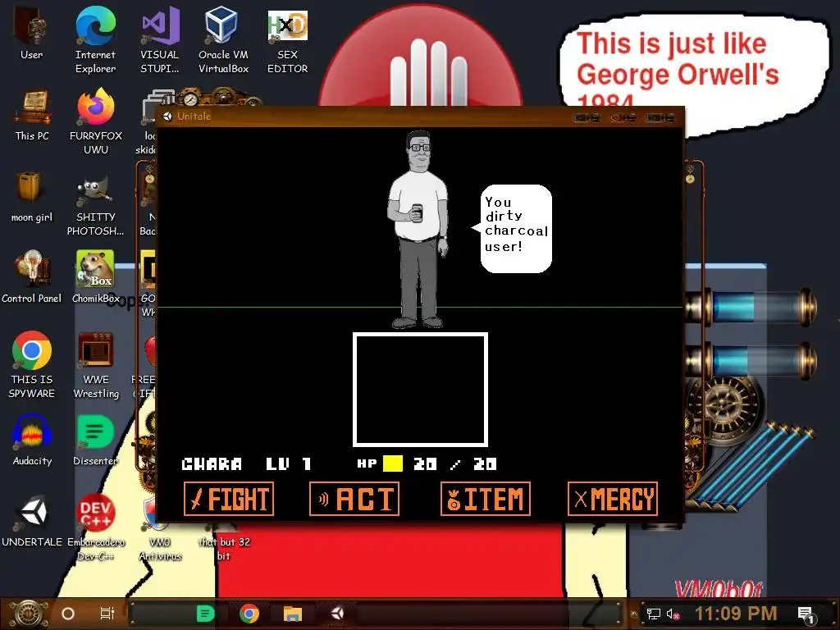This screenshot has height=630, width=840.
Task: Click the ITEM button in Unitale
Action: click(x=486, y=499)
